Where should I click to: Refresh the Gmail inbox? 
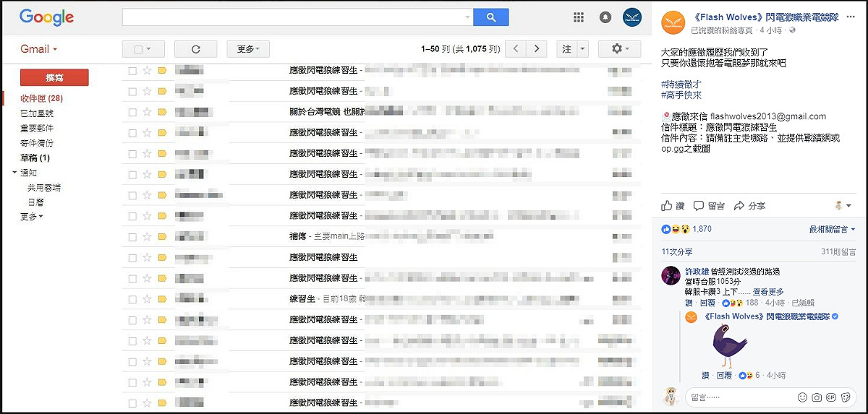pos(195,49)
